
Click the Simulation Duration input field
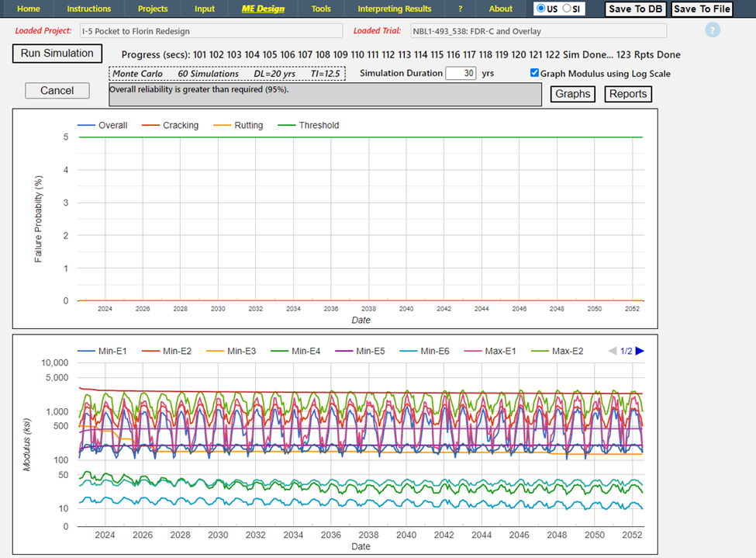coord(461,73)
